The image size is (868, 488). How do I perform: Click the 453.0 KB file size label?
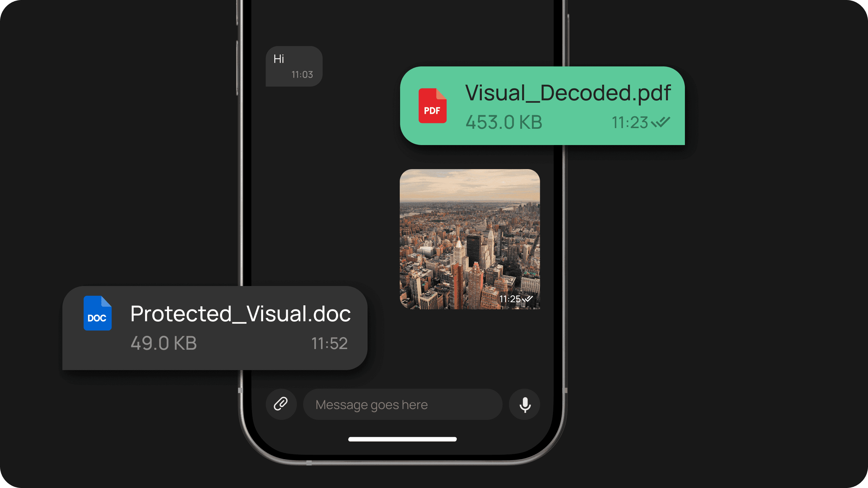pos(504,122)
